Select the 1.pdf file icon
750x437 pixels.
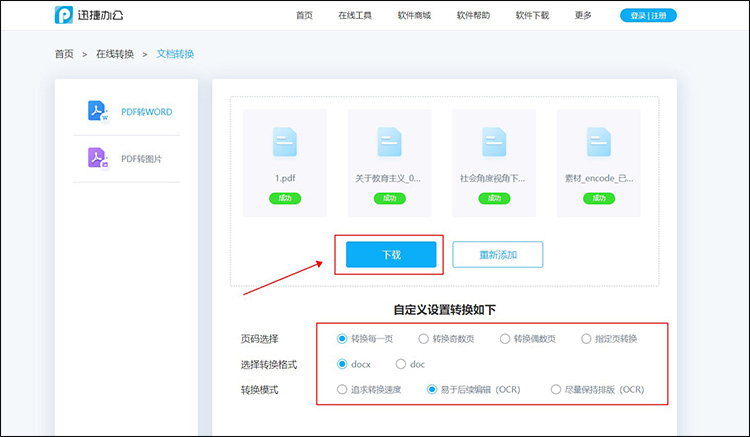[x=285, y=142]
